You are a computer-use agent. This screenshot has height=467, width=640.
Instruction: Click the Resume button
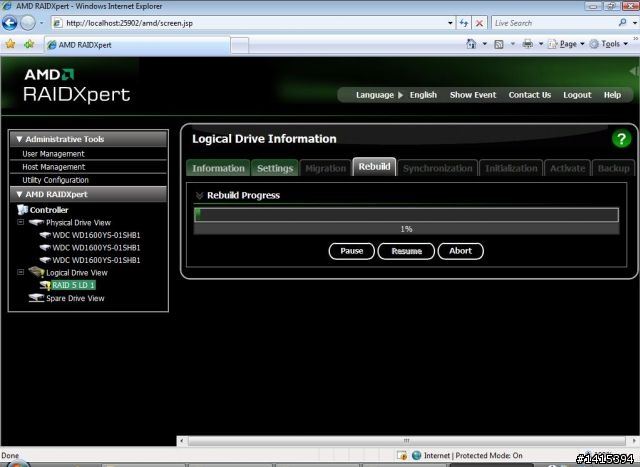click(x=406, y=251)
